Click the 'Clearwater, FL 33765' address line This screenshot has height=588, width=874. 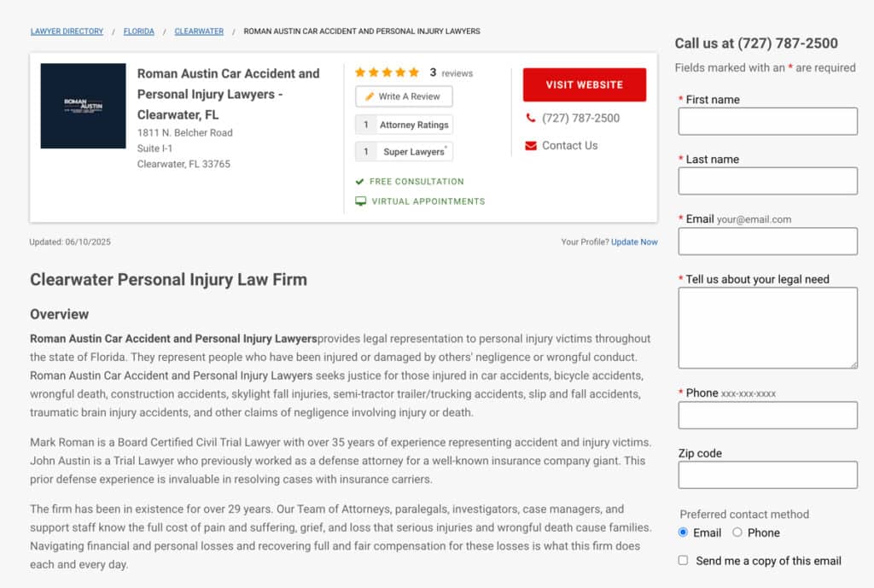184,164
